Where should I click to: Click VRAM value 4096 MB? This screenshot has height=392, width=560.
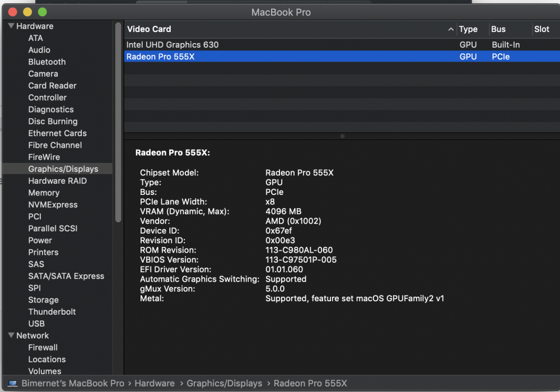pos(283,211)
